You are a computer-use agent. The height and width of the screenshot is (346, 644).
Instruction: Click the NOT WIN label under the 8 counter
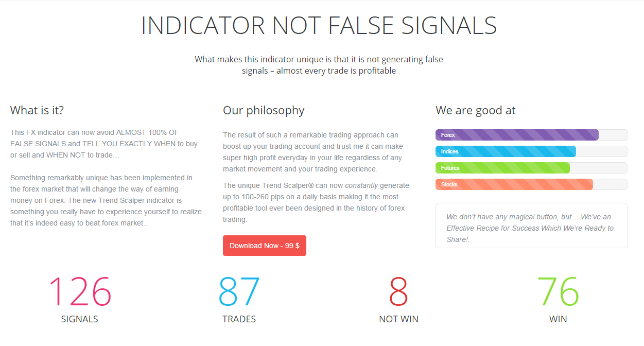[398, 319]
